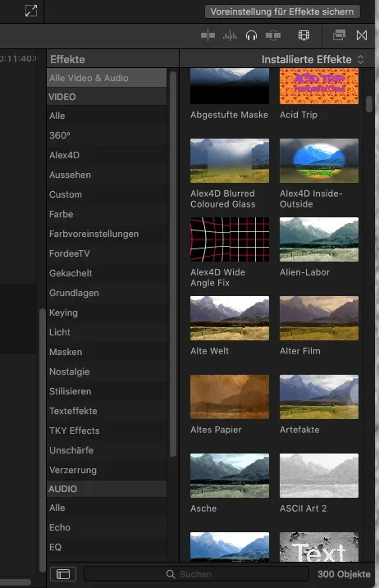This screenshot has width=379, height=588.
Task: Click the timeline vertical scrollbar
Action: (43, 440)
